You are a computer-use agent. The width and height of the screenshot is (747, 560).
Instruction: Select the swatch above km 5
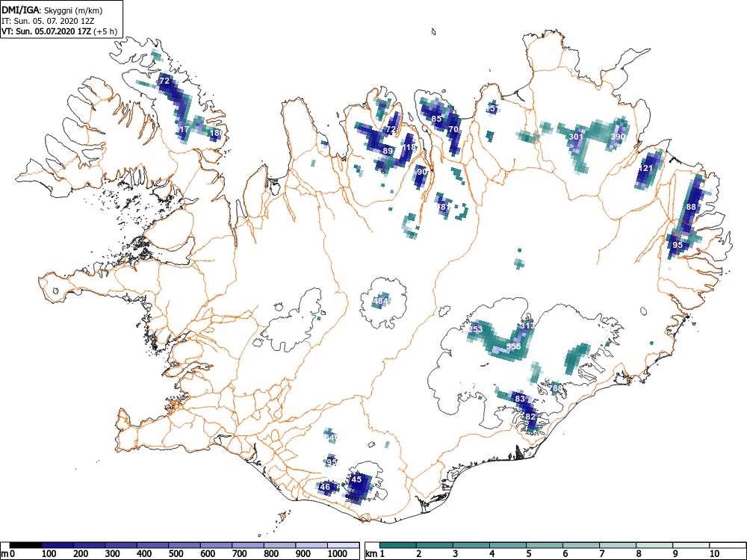[545, 545]
